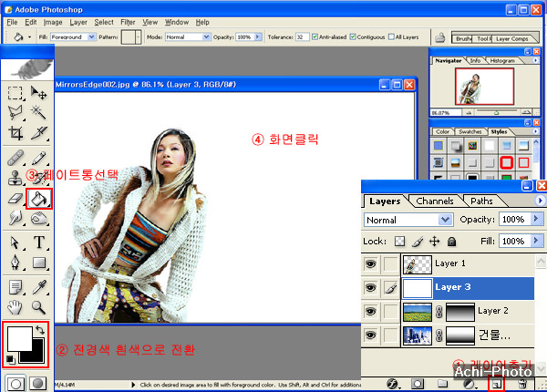This screenshot has width=547, height=392.
Task: Click the lock position icon in Layers
Action: coord(434,242)
